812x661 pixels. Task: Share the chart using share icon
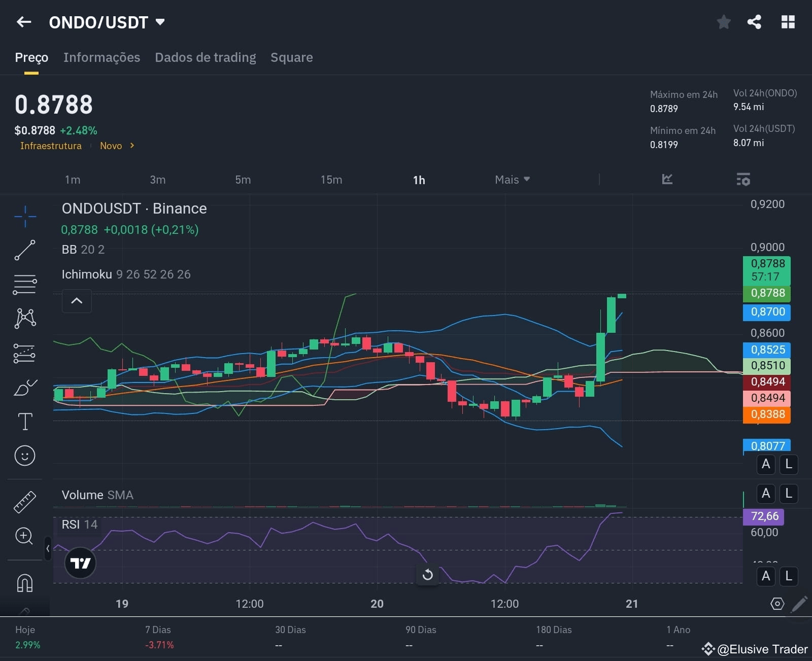pyautogui.click(x=754, y=22)
